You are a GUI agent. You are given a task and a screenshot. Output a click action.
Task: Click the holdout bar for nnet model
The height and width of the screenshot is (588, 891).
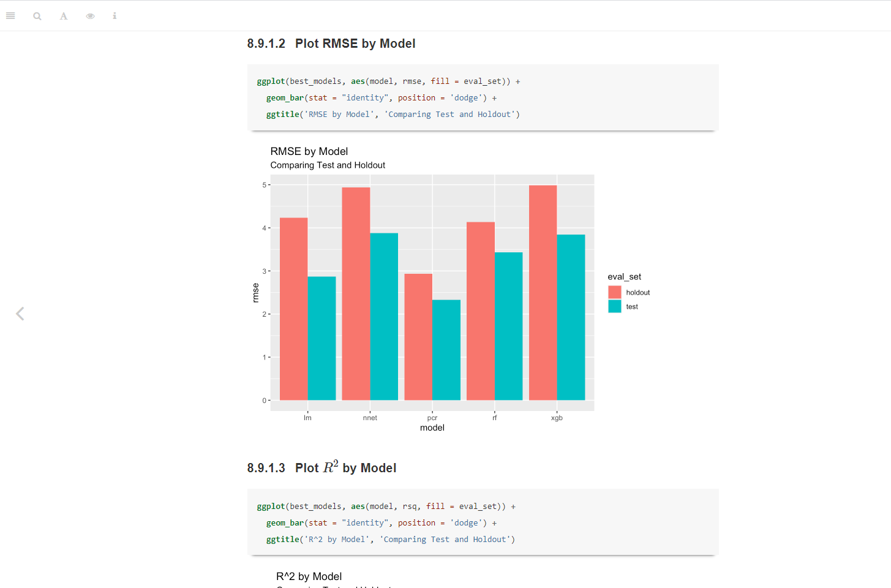click(356, 294)
